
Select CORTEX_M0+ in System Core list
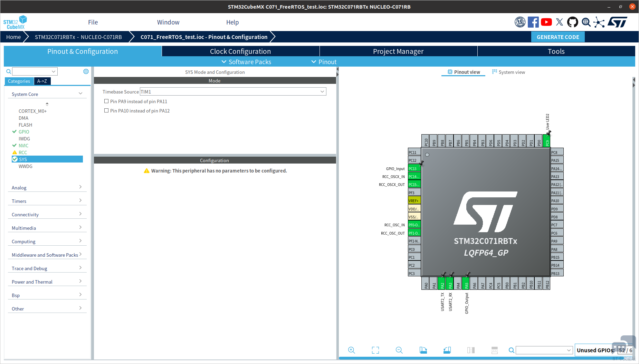[x=32, y=111]
